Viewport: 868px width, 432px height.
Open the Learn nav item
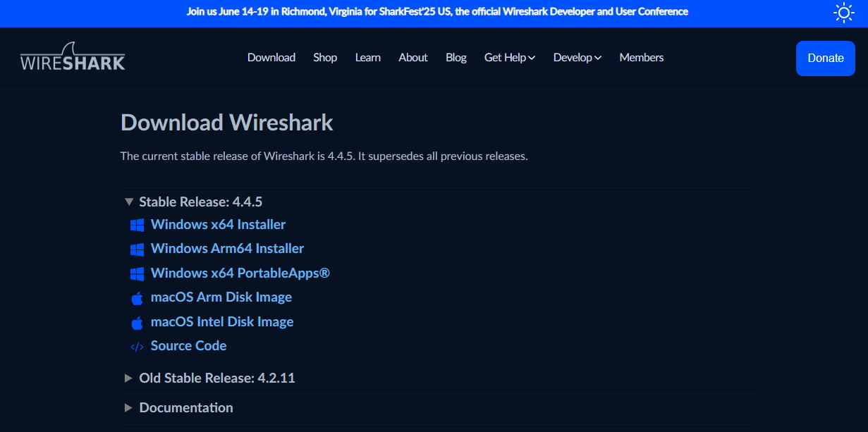click(368, 58)
